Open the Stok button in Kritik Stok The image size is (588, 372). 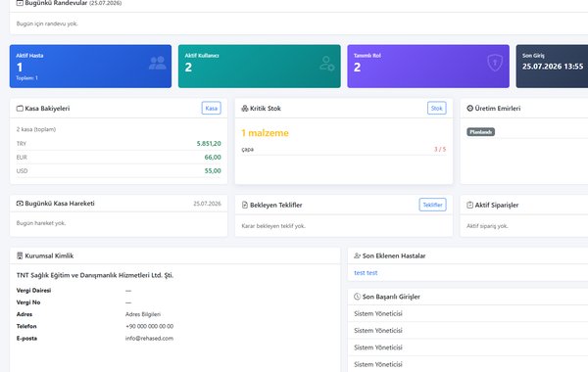tap(436, 109)
